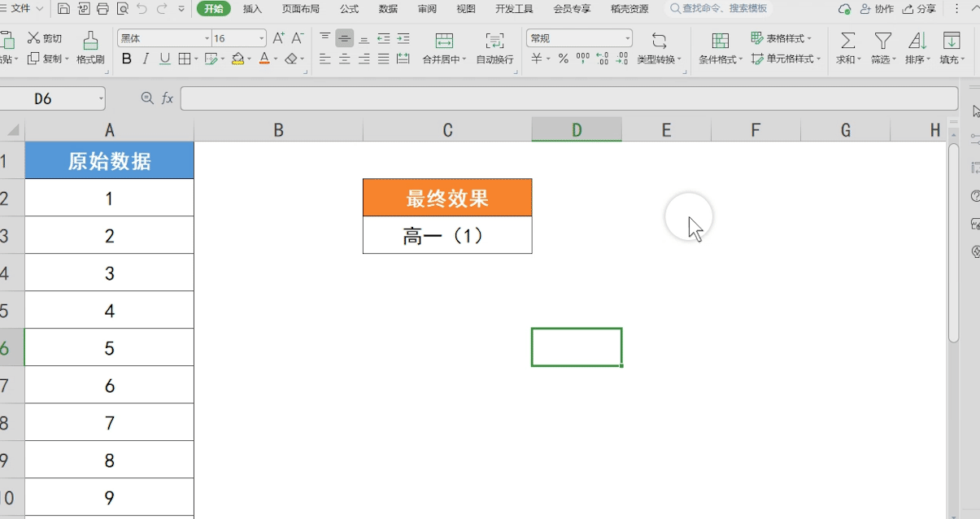Click the vertical scrollbar thumb
The width and height of the screenshot is (980, 519).
[954, 242]
